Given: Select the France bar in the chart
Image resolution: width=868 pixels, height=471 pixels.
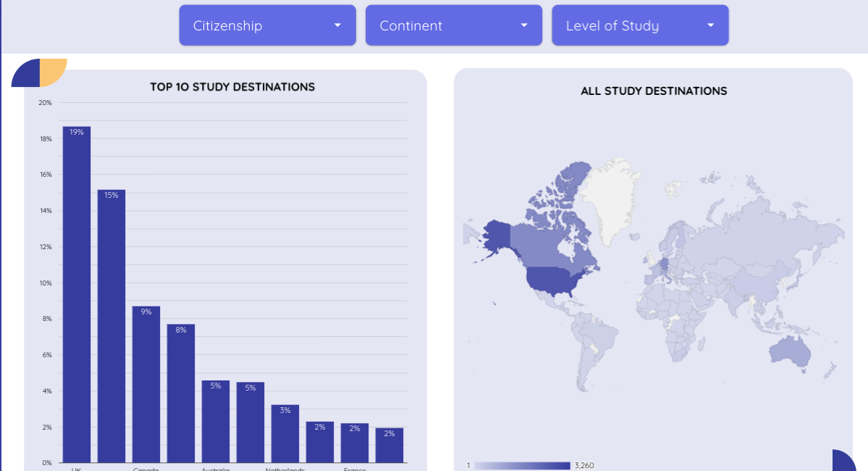Looking at the screenshot, I should tap(355, 443).
